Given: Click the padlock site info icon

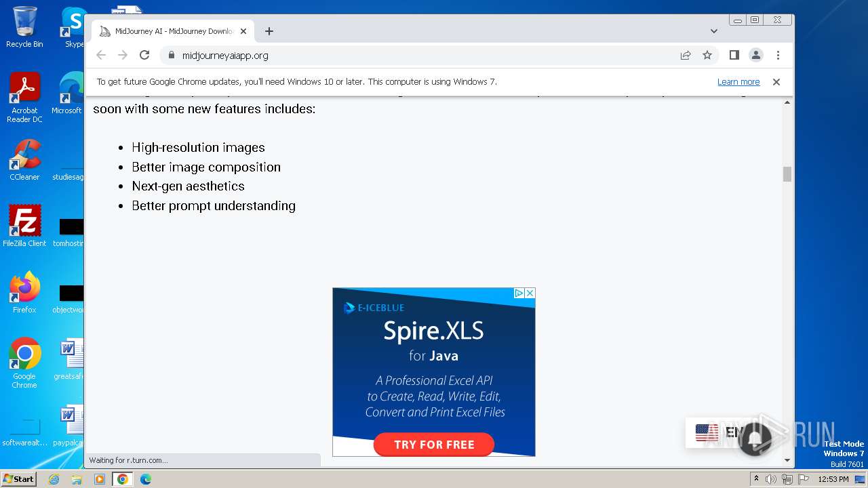Looking at the screenshot, I should [x=171, y=55].
